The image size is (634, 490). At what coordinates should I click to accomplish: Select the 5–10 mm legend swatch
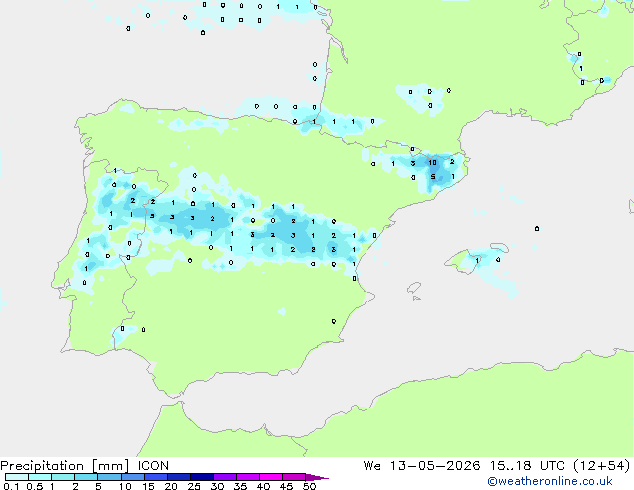click(109, 477)
